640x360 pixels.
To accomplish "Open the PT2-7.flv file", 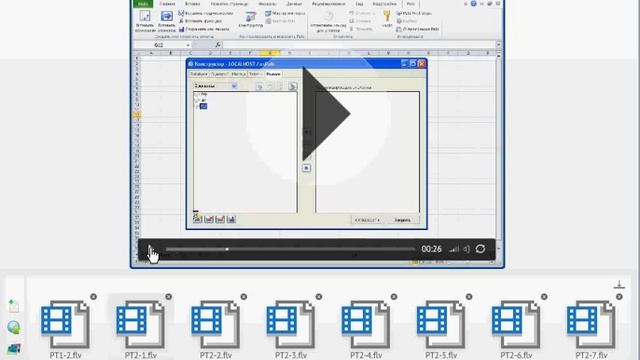I will pyautogui.click(x=591, y=329).
